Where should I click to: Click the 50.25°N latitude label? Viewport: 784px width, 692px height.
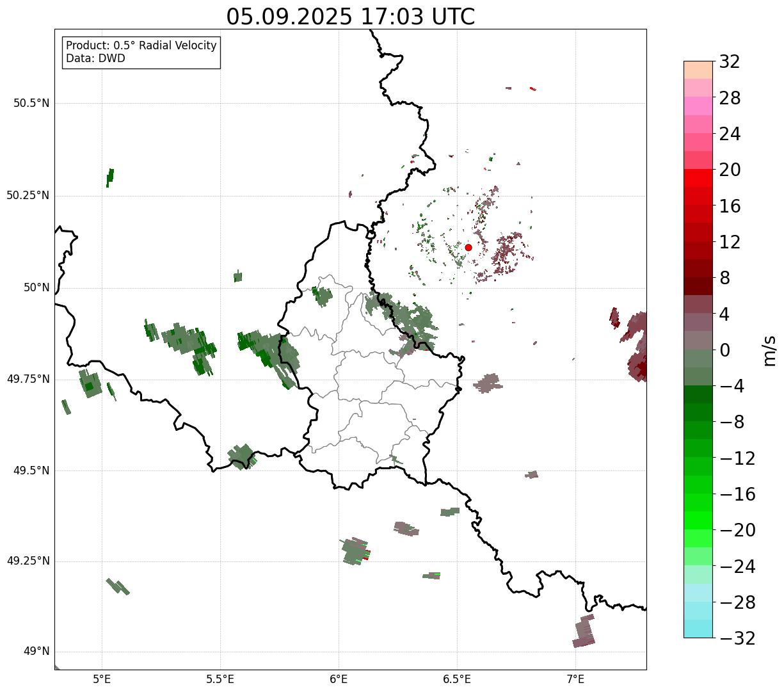pos(28,195)
